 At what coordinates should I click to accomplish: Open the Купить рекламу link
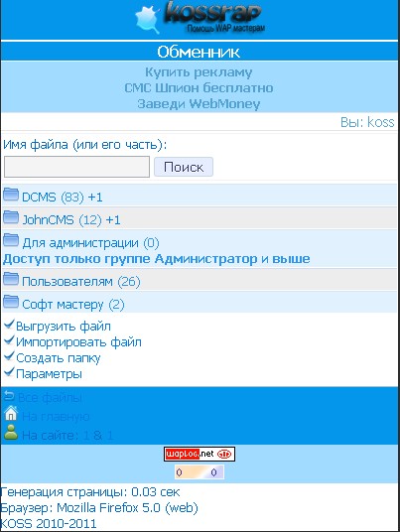click(199, 72)
